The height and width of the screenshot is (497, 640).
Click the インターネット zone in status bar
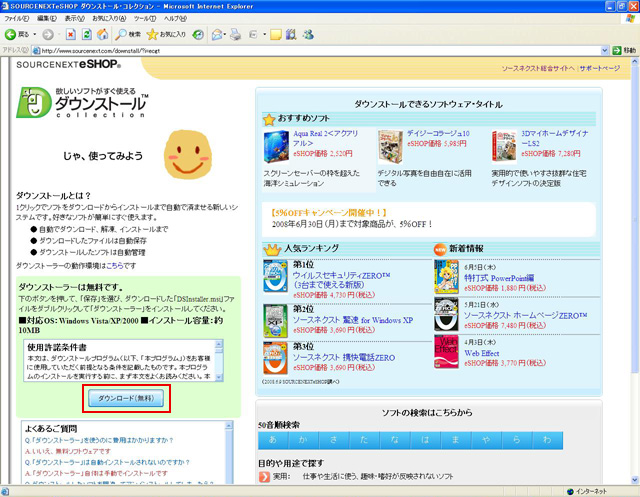[x=587, y=491]
